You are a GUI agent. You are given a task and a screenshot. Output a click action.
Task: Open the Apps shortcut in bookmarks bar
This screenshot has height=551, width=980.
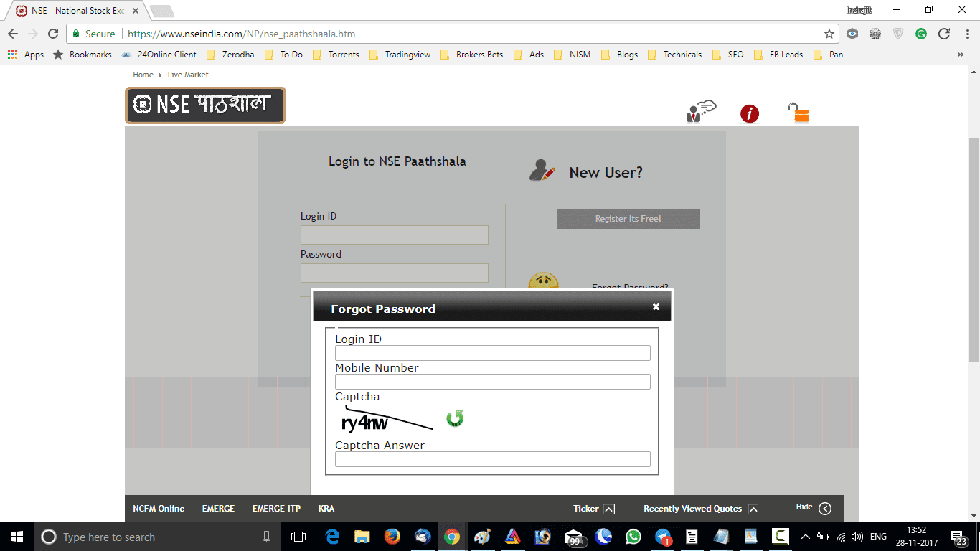pos(26,55)
